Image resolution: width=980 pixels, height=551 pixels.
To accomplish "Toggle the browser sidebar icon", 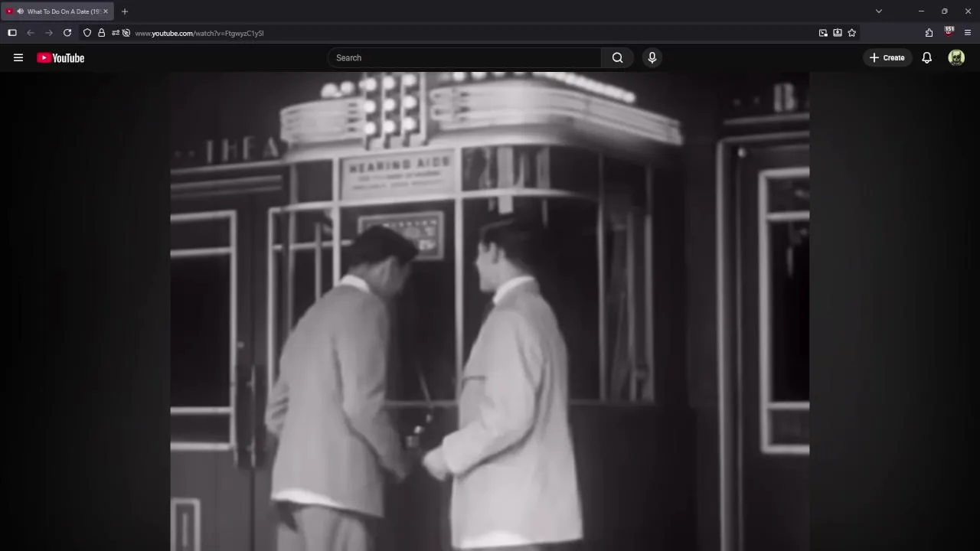I will [12, 33].
